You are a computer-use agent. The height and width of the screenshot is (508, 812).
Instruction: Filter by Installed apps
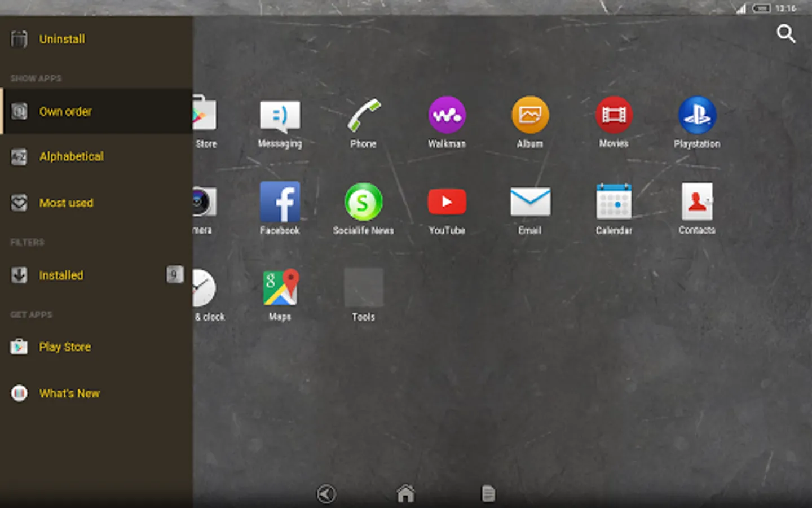tap(96, 275)
